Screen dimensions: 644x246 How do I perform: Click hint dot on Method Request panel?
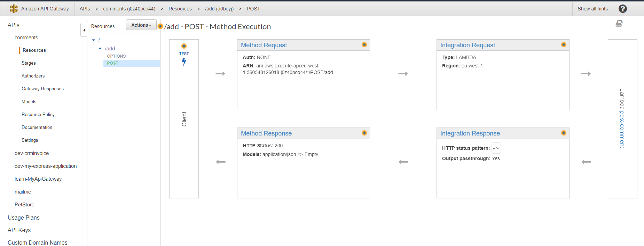[x=364, y=44]
